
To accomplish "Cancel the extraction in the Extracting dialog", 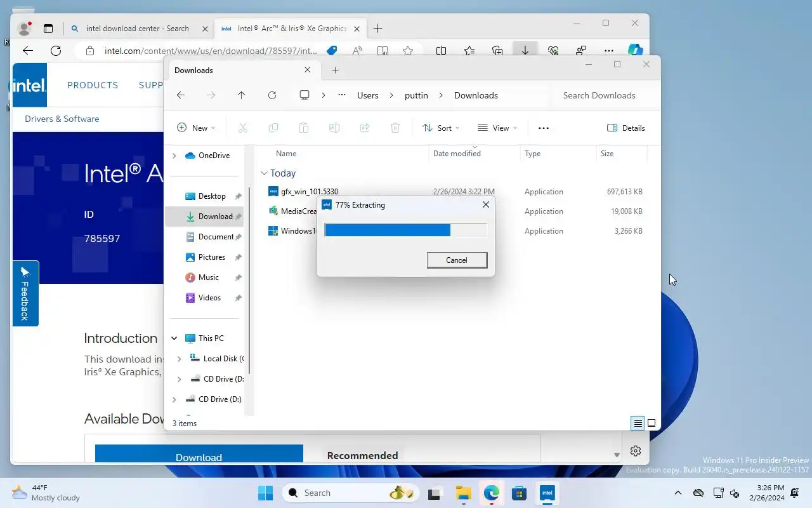I will (457, 260).
